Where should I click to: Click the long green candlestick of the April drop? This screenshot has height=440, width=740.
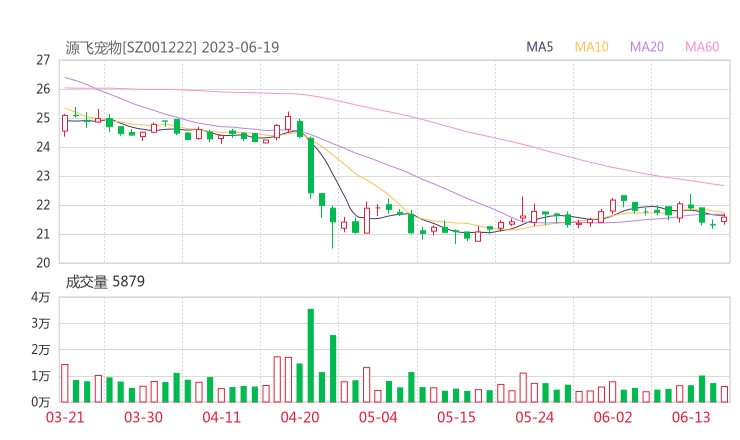311,166
